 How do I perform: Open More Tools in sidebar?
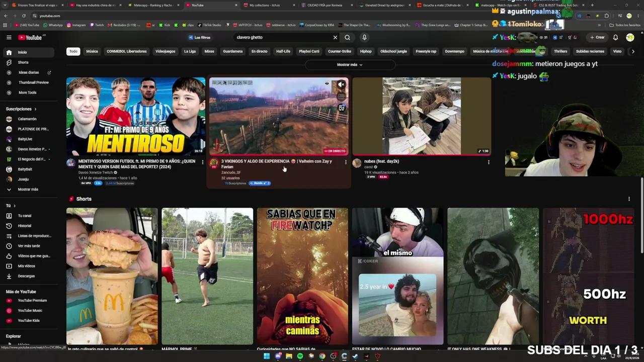click(28, 93)
